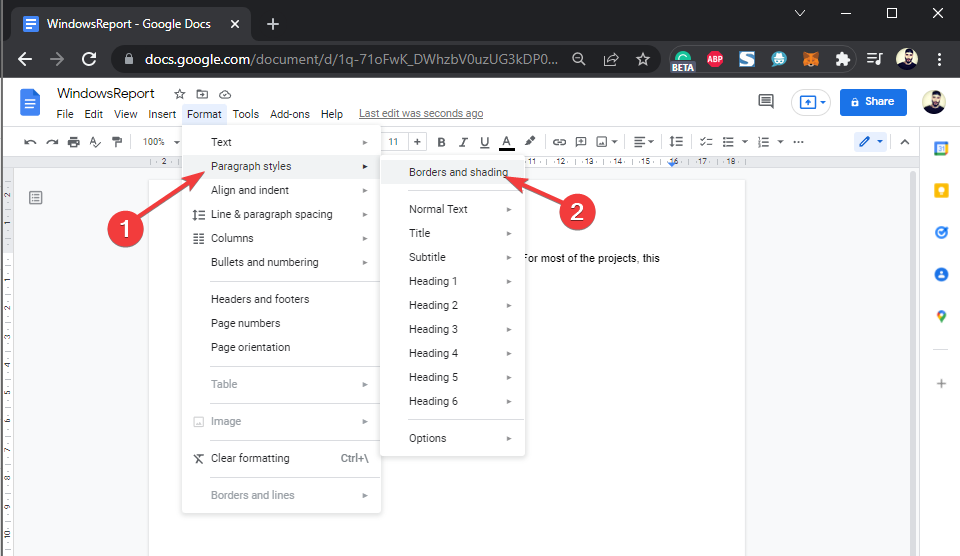The image size is (960, 556).
Task: Star the WindowsReport document
Action: [x=179, y=94]
